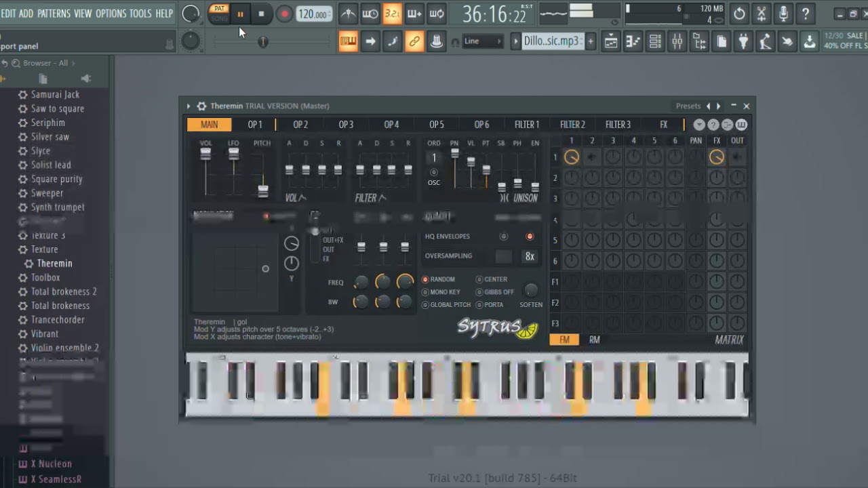Switch the matrix to RM mode
Screen dimensions: 868x488
tap(594, 340)
